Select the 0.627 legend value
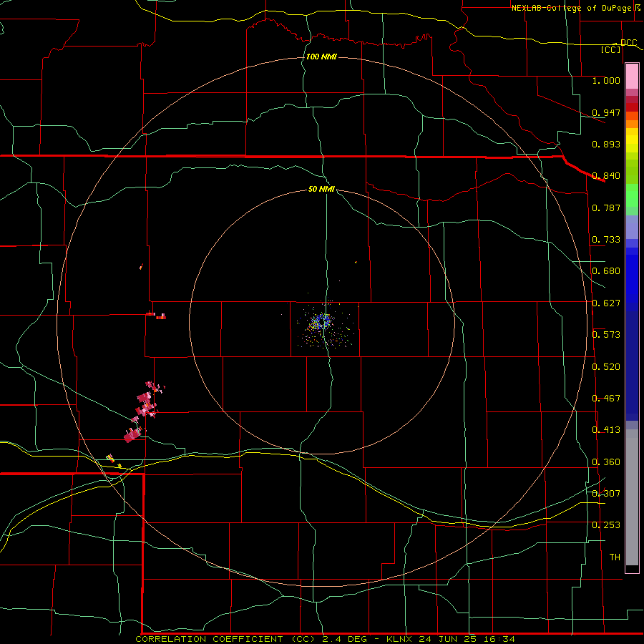Screen dimensions: 644x644 click(606, 303)
